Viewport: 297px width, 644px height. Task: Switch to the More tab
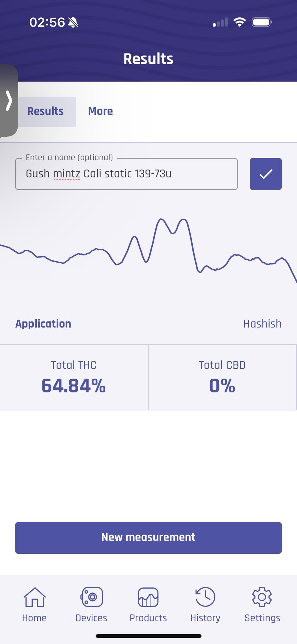pyautogui.click(x=100, y=111)
